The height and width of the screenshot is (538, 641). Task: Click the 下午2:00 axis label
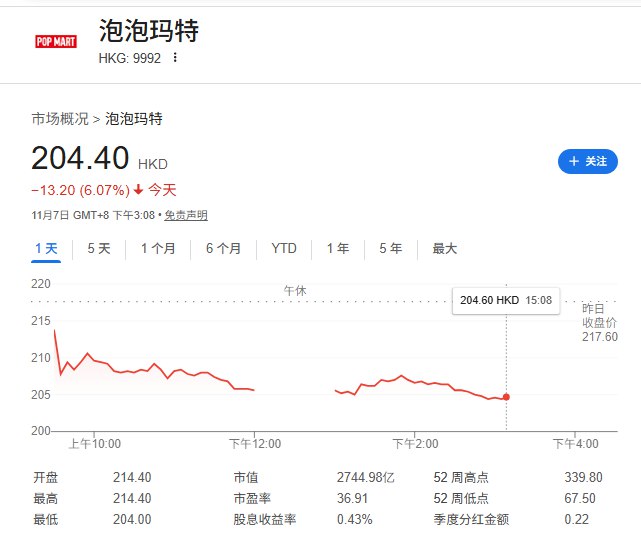click(415, 444)
